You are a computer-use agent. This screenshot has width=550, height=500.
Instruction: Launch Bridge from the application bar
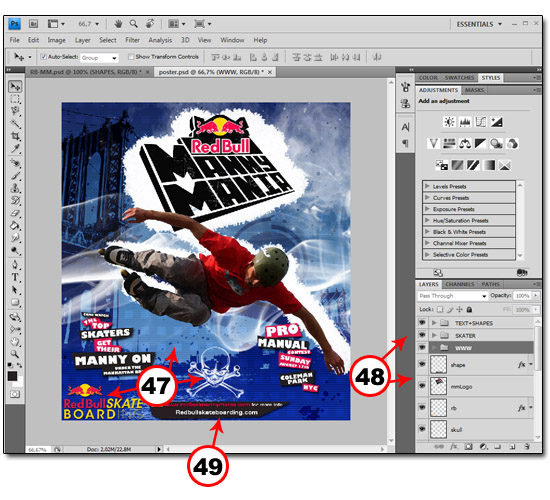33,24
